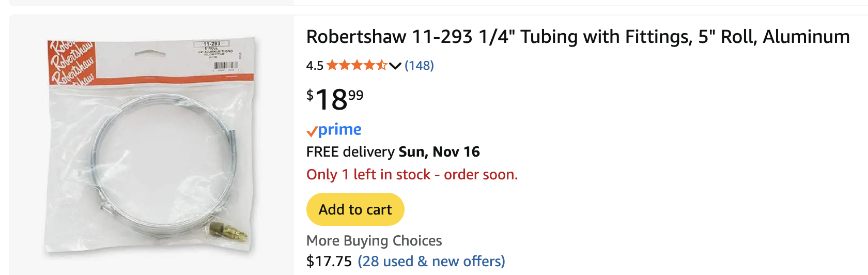Click the $17.75 alternate offer price
868x275 pixels.
pyautogui.click(x=329, y=262)
